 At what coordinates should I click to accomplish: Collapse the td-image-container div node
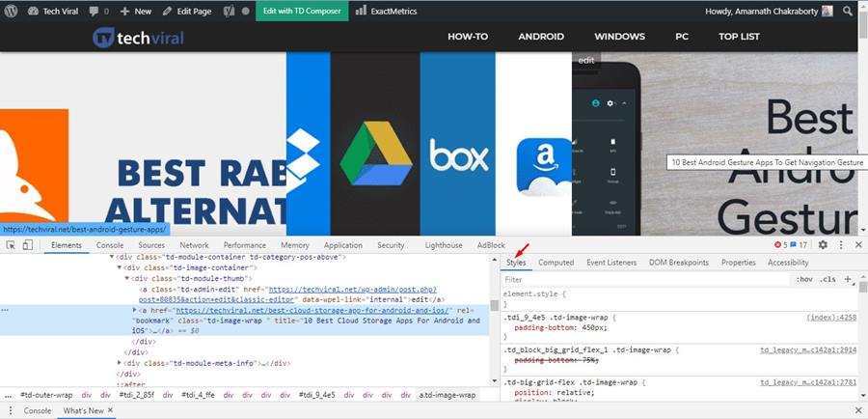point(119,267)
